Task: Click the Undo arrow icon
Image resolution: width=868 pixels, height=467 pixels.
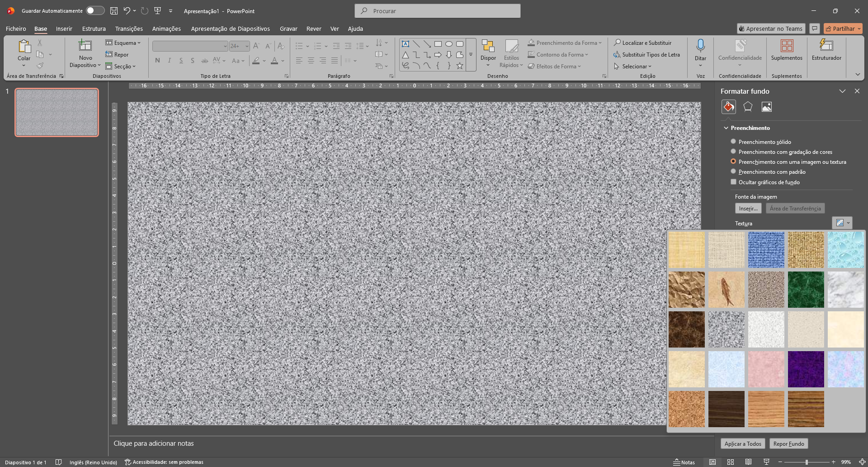Action: [127, 10]
